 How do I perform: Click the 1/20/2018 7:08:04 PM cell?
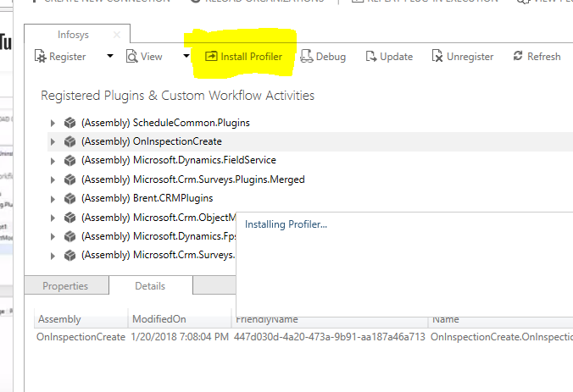180,337
